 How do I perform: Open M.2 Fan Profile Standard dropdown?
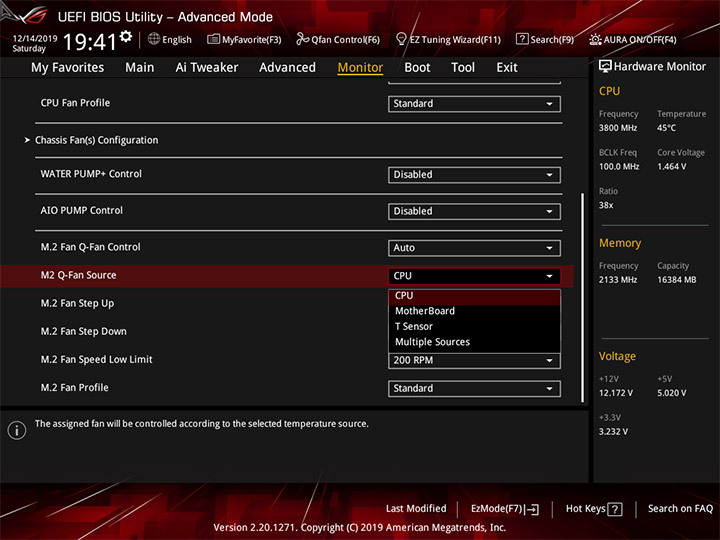(474, 388)
